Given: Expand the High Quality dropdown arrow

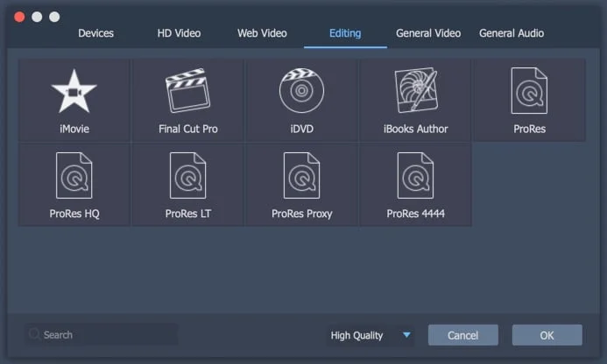Looking at the screenshot, I should click(406, 334).
